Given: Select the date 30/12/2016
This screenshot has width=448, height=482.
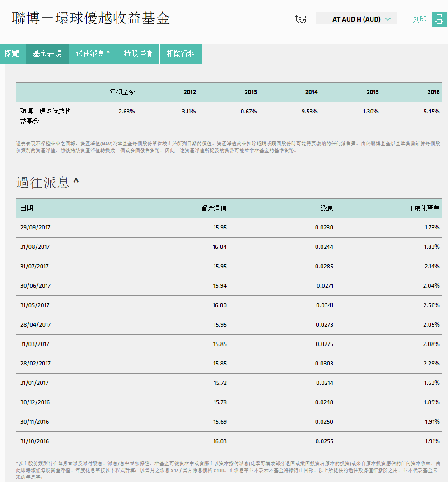Looking at the screenshot, I should click(x=35, y=402).
